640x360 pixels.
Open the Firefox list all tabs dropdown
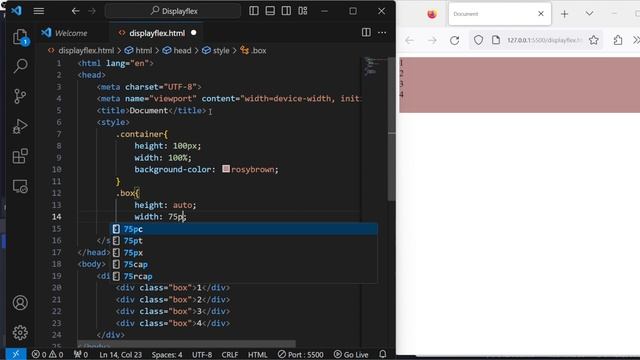[589, 14]
